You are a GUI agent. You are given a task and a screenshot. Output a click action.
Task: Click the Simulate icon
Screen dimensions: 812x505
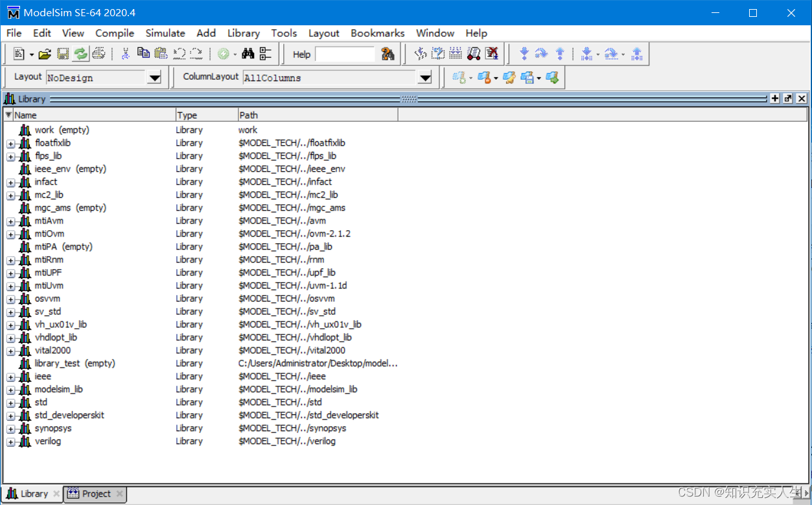click(x=474, y=54)
